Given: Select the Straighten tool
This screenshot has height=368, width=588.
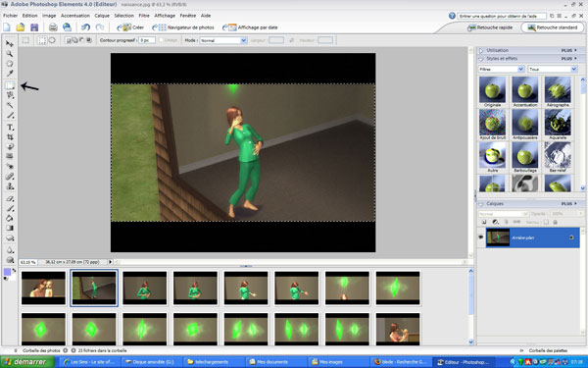Looking at the screenshot, I should pos(10,156).
